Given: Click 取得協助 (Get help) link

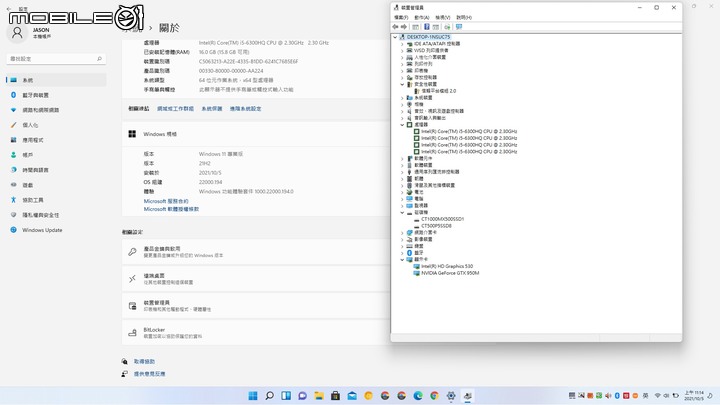Looking at the screenshot, I should point(144,362).
